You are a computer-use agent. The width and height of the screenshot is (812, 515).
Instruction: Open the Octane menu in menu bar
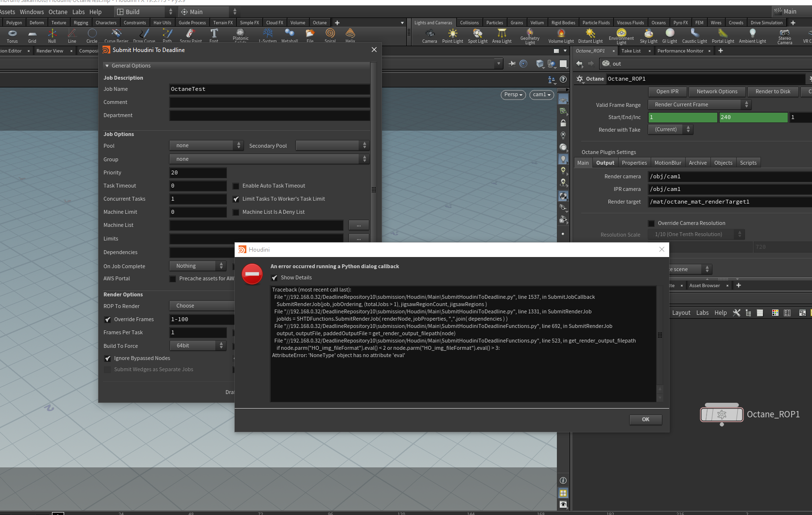[x=58, y=12]
